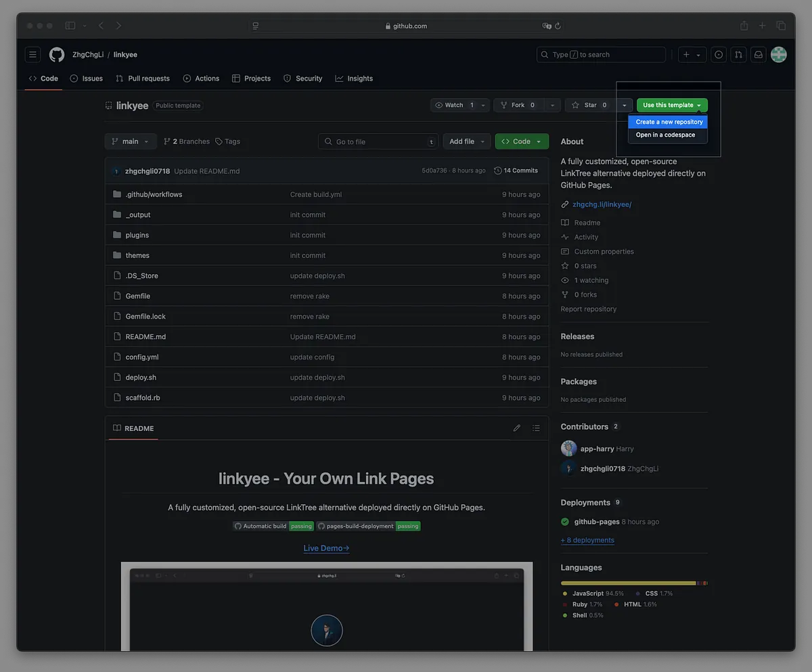Select Create a new repository

tap(669, 122)
